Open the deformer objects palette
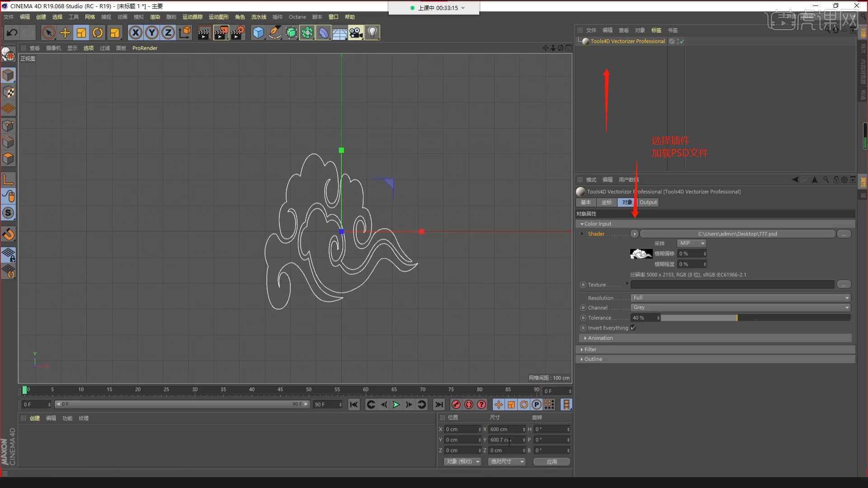The image size is (868, 488). (x=324, y=33)
